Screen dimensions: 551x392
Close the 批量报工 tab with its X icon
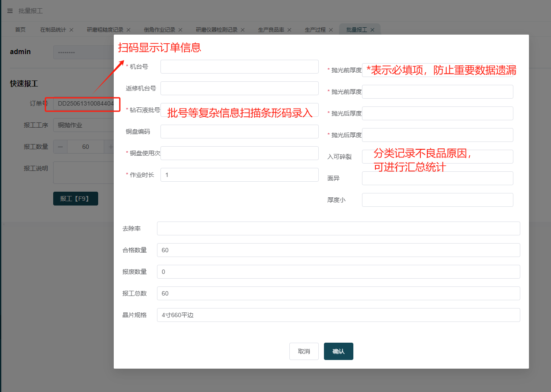point(372,30)
